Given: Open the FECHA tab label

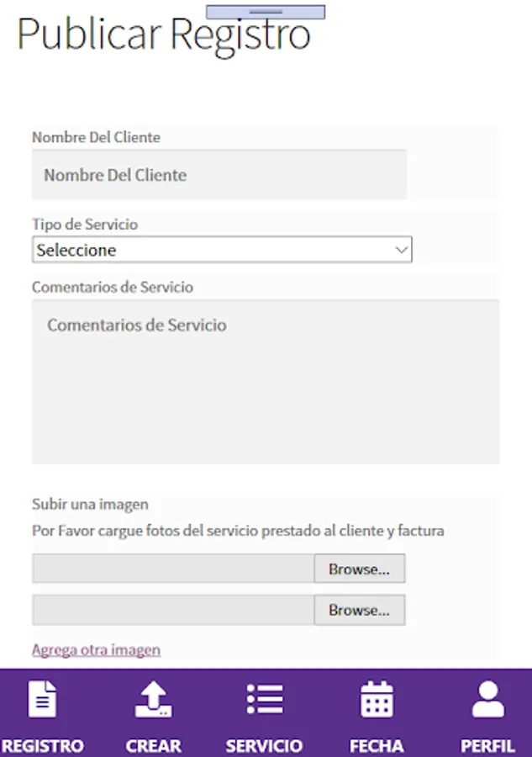Looking at the screenshot, I should 377,746.
